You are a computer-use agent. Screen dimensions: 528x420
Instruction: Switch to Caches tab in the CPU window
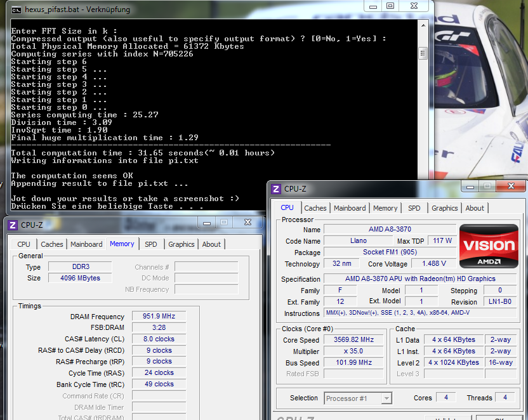click(x=315, y=208)
